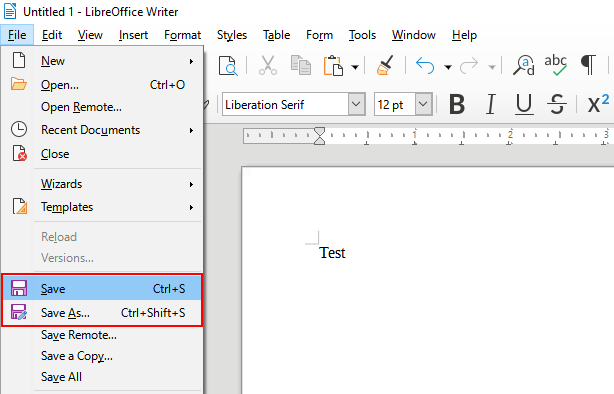Click the Paste clipboard icon
The width and height of the screenshot is (614, 394).
[333, 65]
